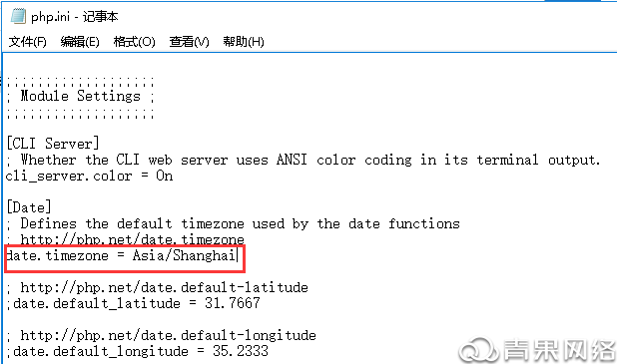Open the 查看(V) menu
The width and height of the screenshot is (617, 364).
[x=189, y=42]
